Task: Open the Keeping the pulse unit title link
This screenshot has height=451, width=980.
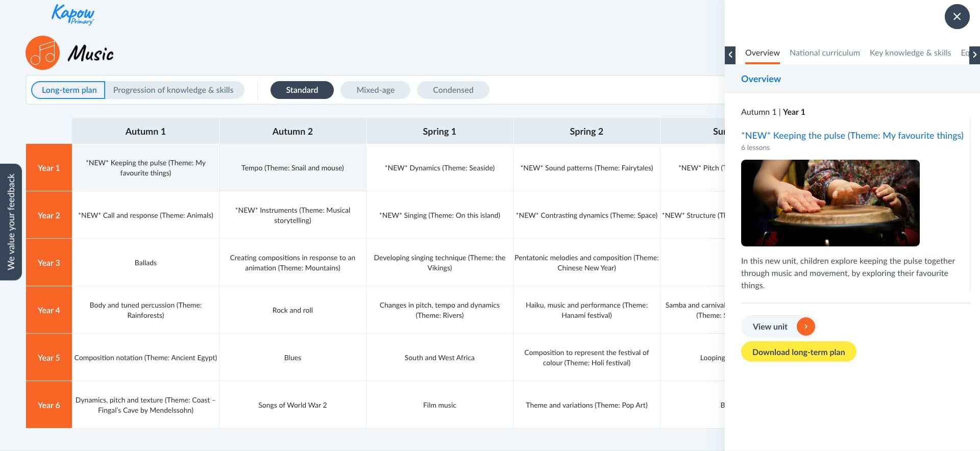Action: point(852,136)
